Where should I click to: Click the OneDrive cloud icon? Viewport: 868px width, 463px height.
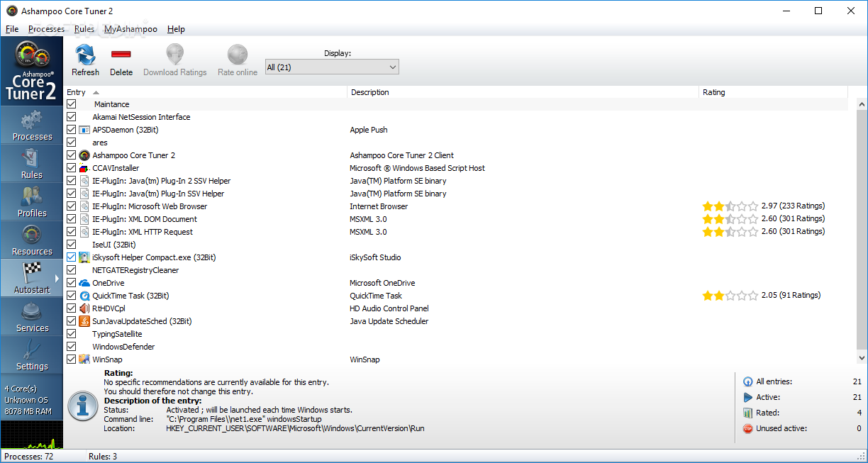point(84,283)
